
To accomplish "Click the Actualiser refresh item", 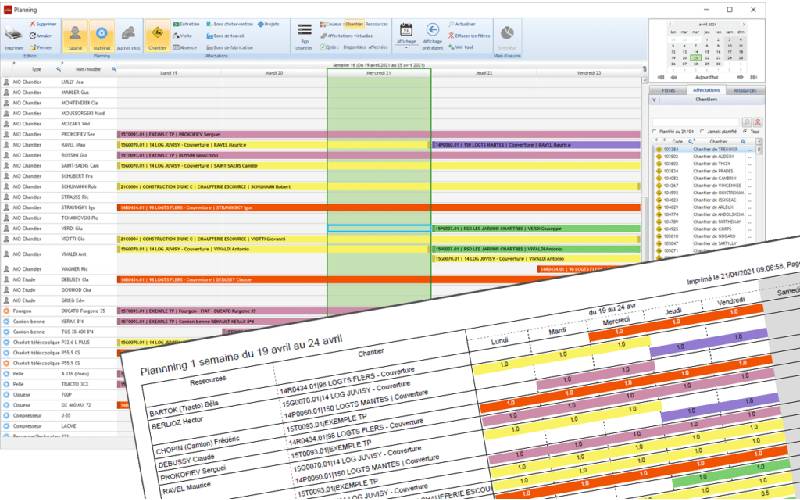I will point(462,24).
